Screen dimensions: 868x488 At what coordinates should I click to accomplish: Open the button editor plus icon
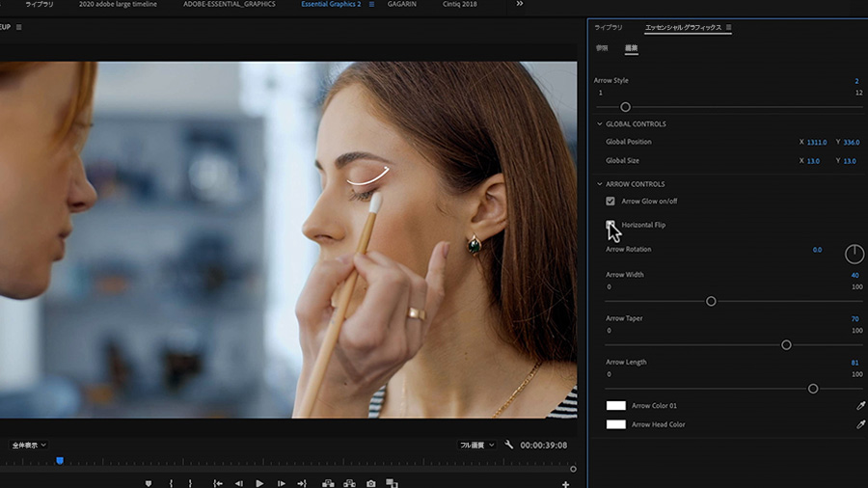(x=566, y=483)
